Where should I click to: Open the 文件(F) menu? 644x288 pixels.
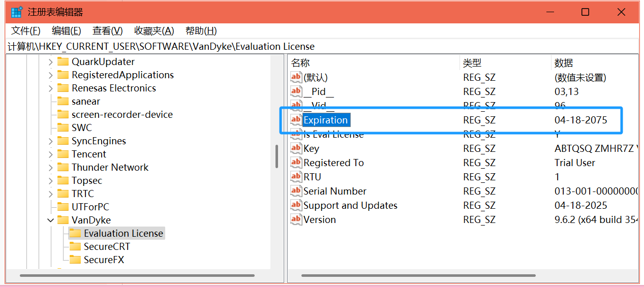click(26, 30)
